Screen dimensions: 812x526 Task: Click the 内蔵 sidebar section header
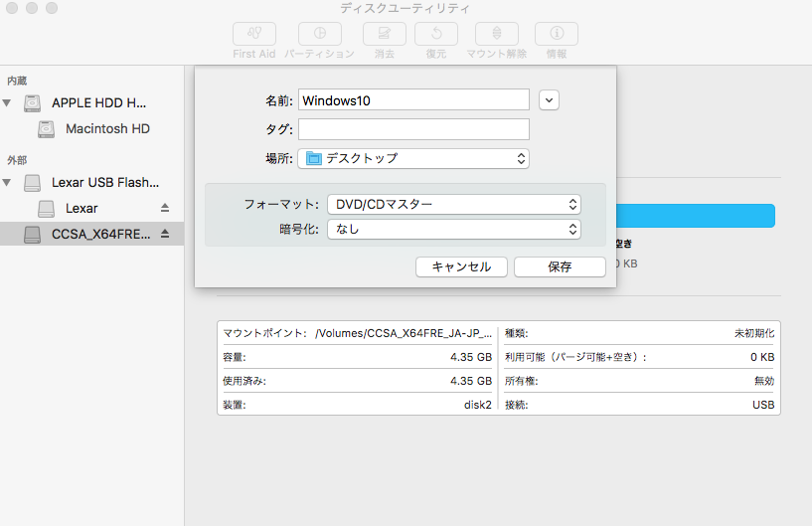point(17,81)
